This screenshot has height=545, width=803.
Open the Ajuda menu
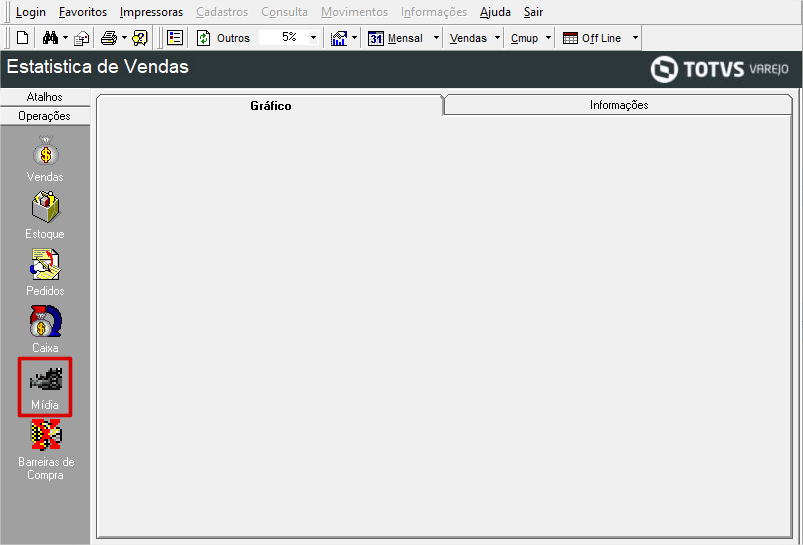click(x=495, y=12)
